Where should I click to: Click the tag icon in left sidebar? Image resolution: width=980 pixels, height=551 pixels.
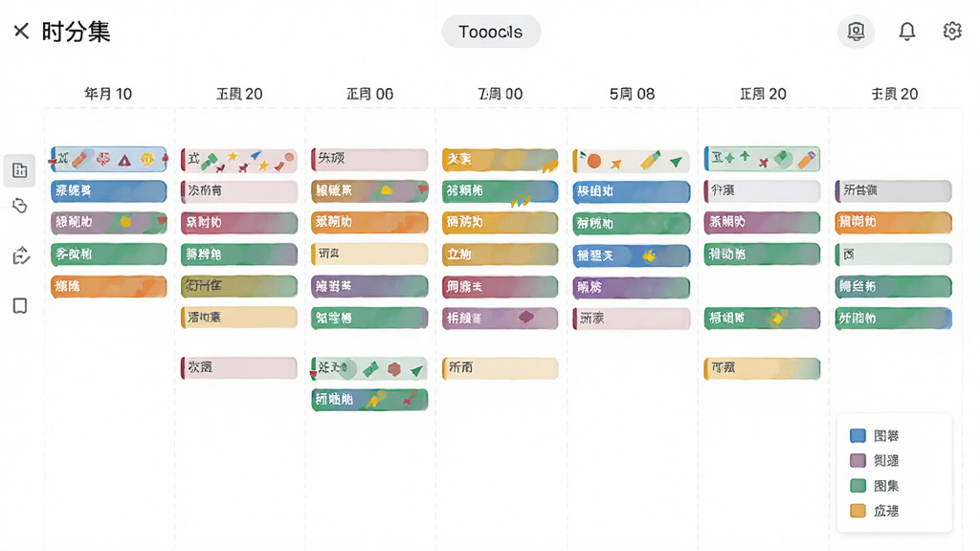(20, 206)
